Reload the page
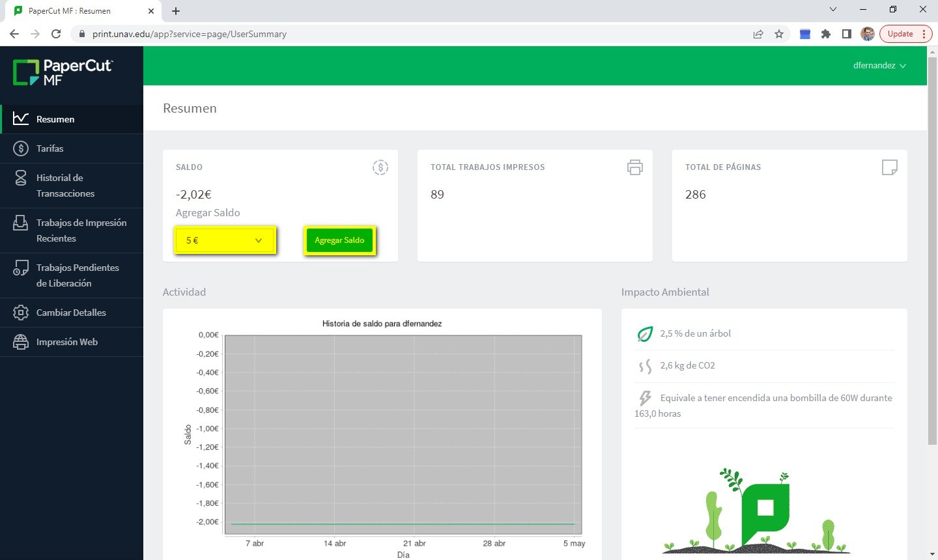 (56, 34)
